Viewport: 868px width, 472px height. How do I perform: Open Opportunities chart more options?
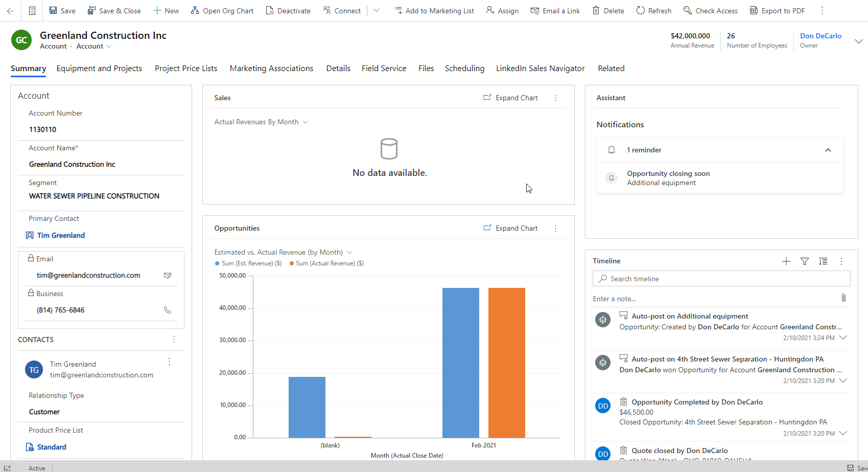(x=556, y=228)
